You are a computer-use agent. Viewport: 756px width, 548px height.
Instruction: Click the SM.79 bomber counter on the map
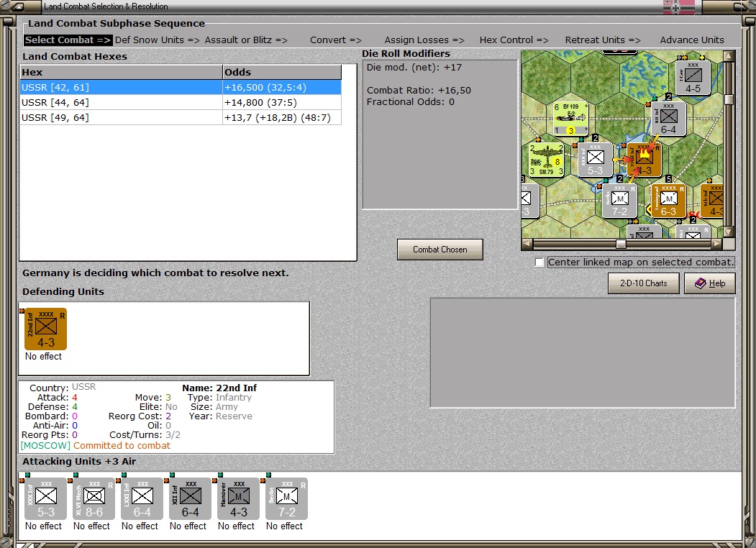546,160
